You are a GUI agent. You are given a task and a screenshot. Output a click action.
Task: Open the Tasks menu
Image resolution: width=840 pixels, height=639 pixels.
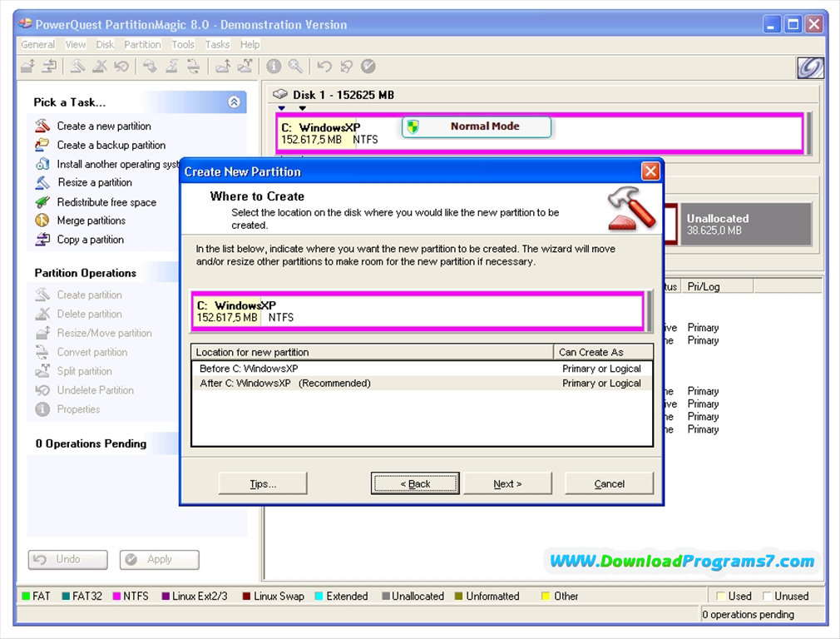(x=216, y=44)
